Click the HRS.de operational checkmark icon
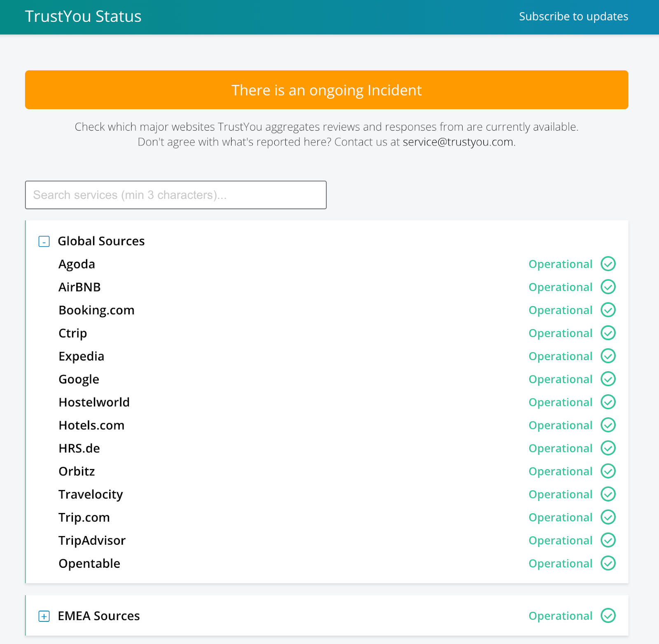Screen dimensions: 659x644 tap(608, 448)
